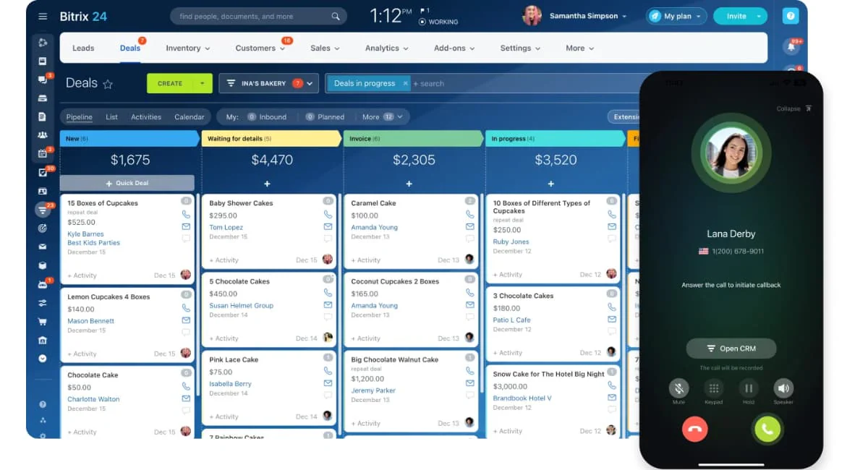Click the In progress stage header
Screen dimensions: 868x470
(x=556, y=139)
